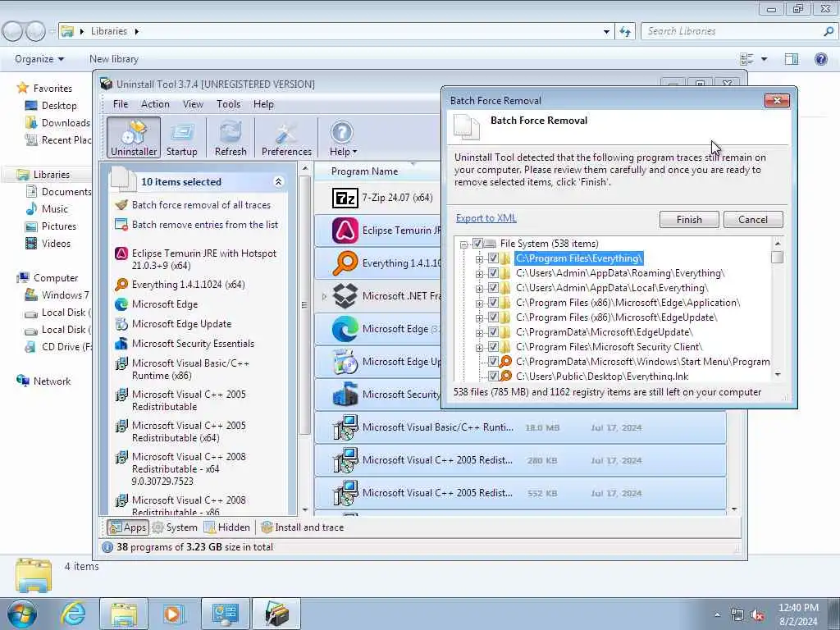
Task: Click the Export to XML link
Action: (486, 218)
